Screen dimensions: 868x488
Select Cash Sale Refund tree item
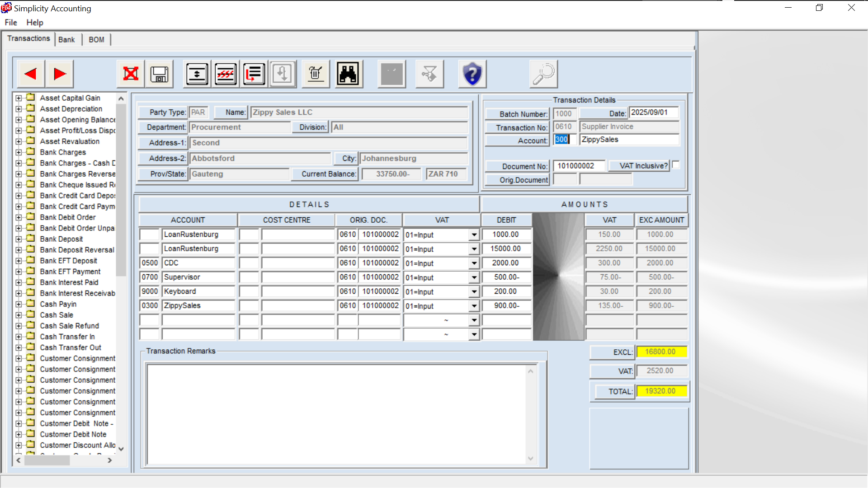point(69,326)
